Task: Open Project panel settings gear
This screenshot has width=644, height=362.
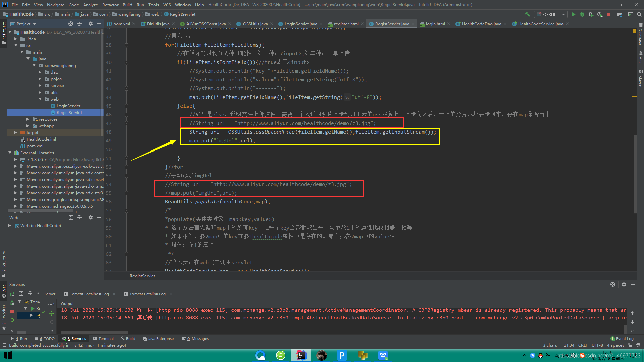Action: (x=90, y=24)
